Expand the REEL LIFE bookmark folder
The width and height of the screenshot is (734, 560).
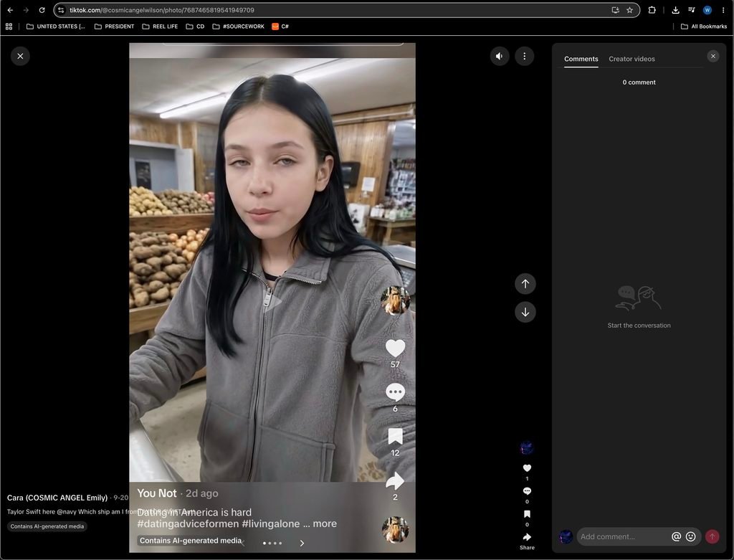pos(160,27)
